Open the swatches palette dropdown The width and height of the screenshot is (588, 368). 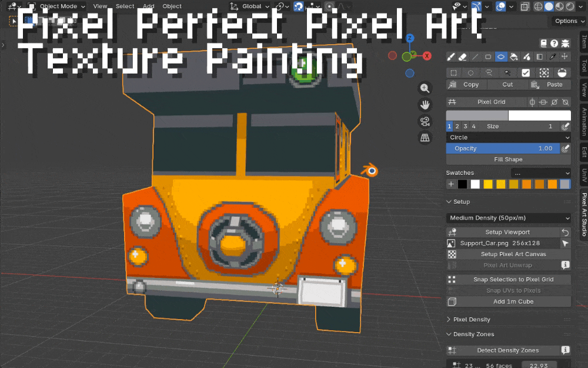coord(541,173)
